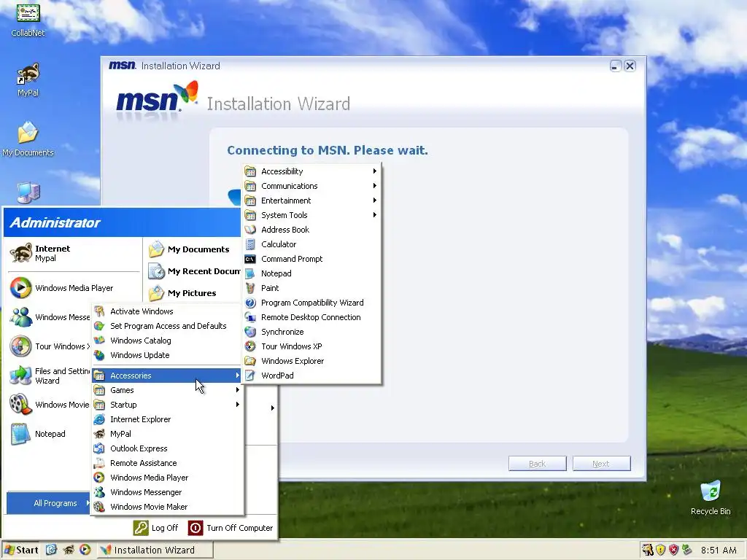Viewport: 747px width, 560px height.
Task: Expand the Games submenu
Action: coord(167,391)
